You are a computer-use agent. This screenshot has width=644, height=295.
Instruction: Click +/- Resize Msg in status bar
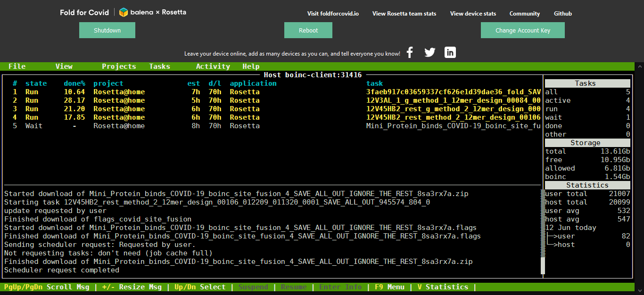coord(132,287)
